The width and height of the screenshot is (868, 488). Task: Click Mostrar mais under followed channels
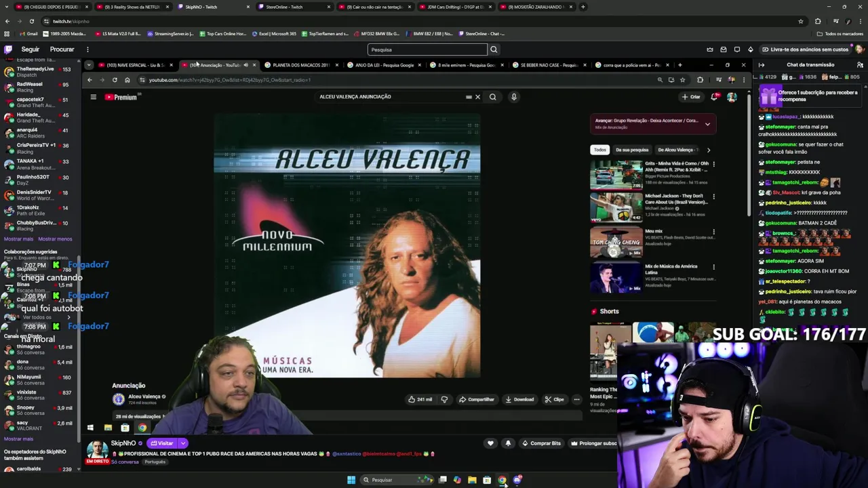point(18,239)
